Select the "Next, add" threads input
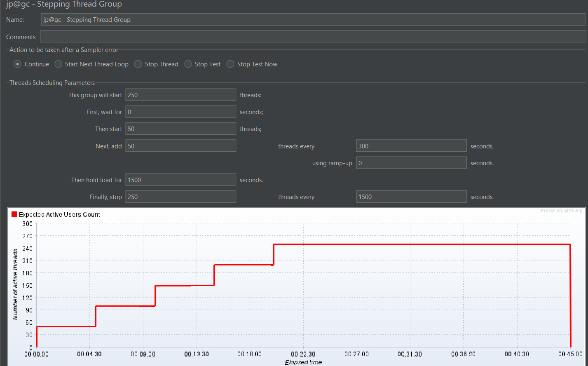Screen dimensions: 588x366 (180, 145)
